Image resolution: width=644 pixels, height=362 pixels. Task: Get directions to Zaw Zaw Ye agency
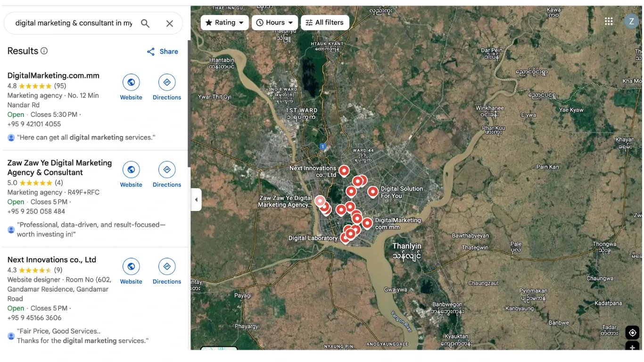[x=167, y=174]
